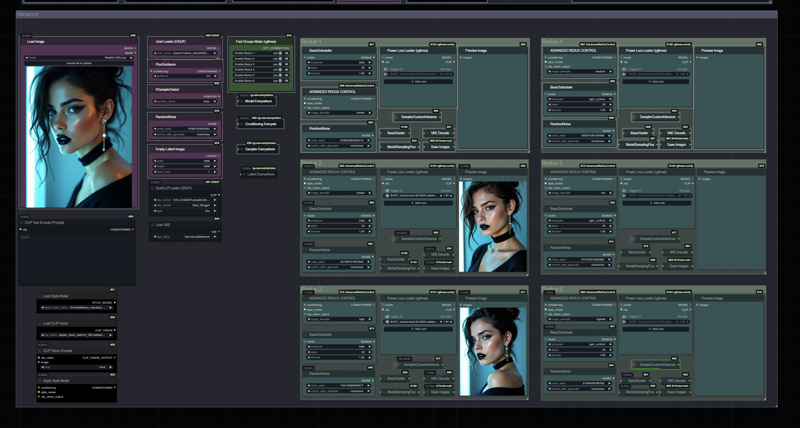Click the choose file to upload button

(79, 63)
